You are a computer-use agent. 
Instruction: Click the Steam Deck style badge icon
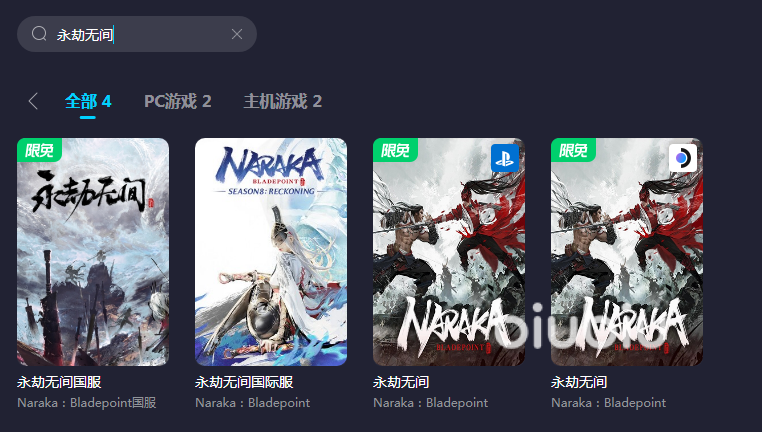tap(683, 158)
